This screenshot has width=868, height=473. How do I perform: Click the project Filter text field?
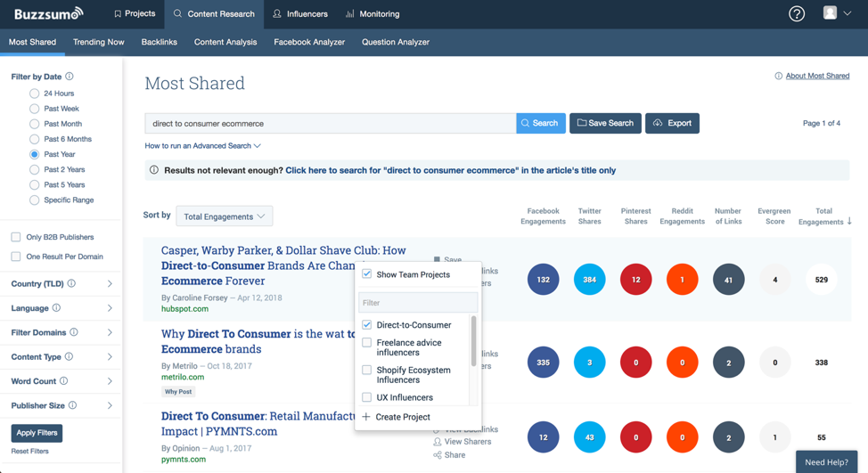click(x=418, y=303)
